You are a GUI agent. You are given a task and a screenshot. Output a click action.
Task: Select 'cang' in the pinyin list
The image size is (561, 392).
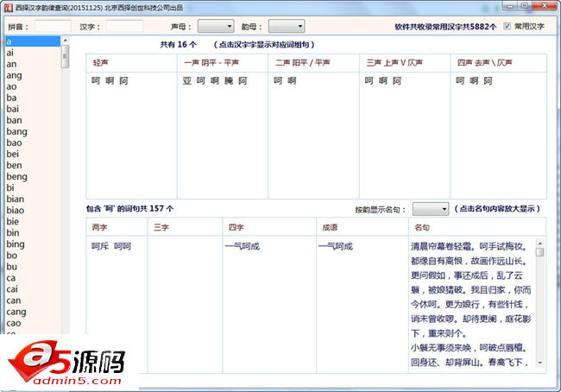[33, 312]
